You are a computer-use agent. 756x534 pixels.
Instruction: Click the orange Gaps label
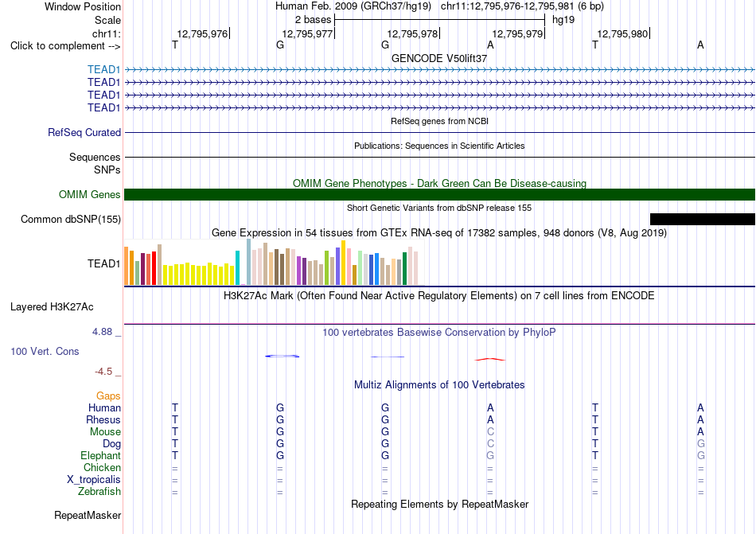point(108,396)
